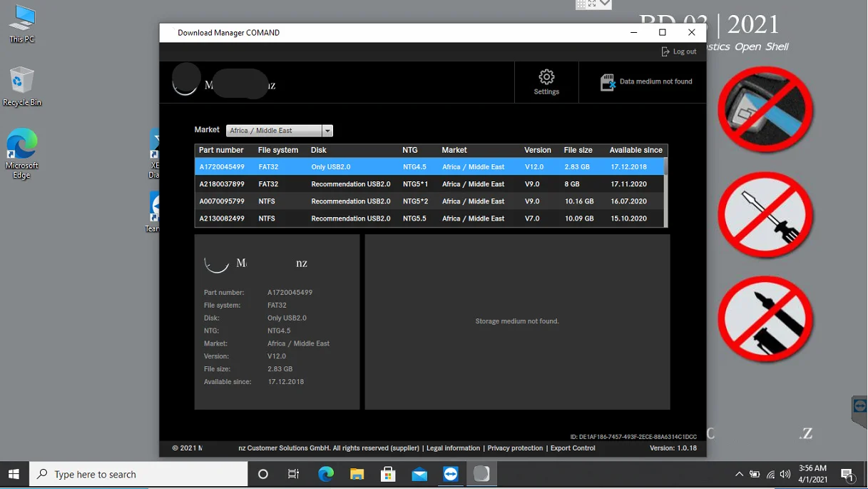This screenshot has width=868, height=489.
Task: Click the NTG5*1 cell
Action: pyautogui.click(x=415, y=184)
